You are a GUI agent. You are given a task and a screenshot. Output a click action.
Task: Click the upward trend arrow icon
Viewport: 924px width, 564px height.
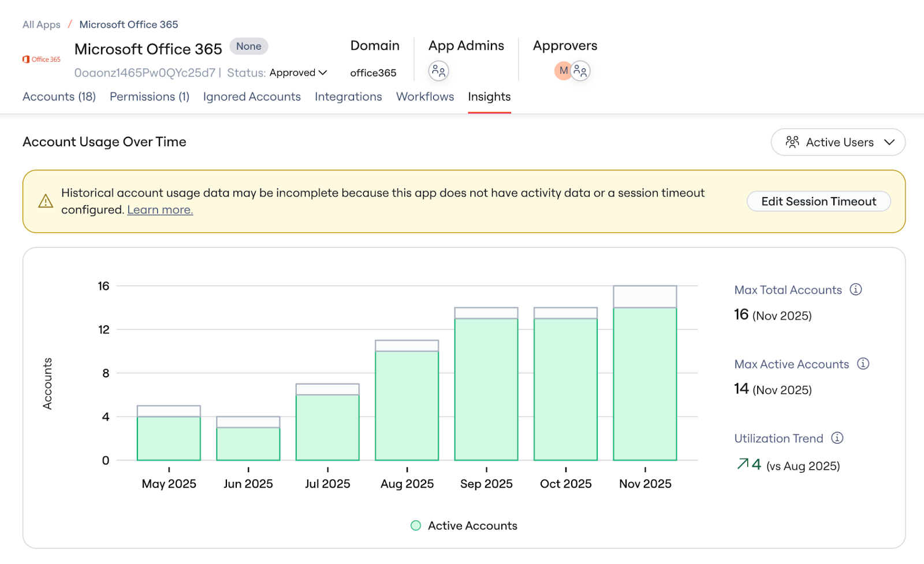click(743, 464)
